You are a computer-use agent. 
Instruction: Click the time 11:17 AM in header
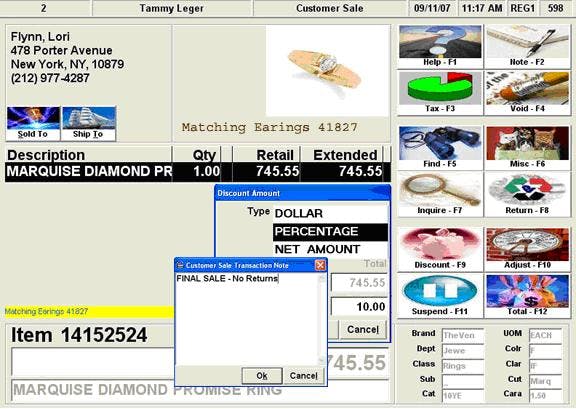[482, 8]
